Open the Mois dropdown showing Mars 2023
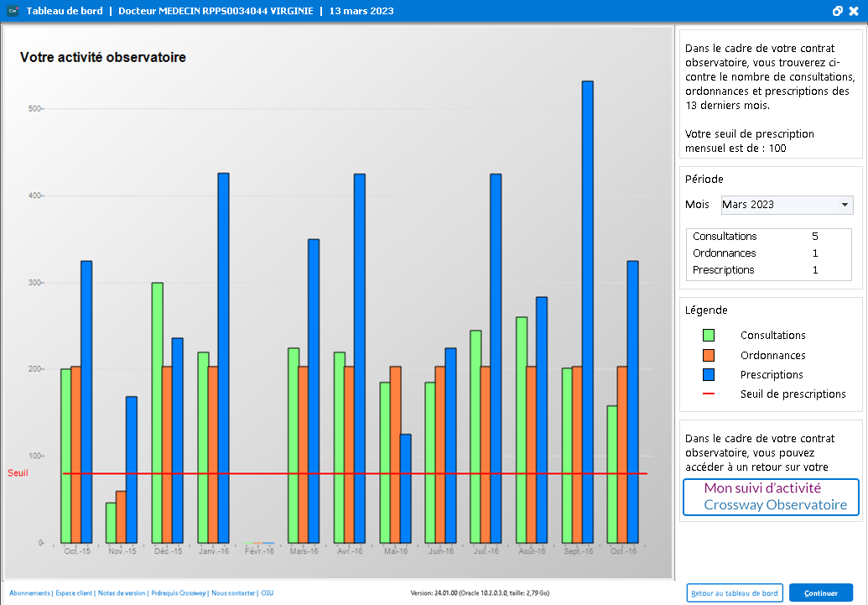The image size is (868, 605). [x=780, y=205]
